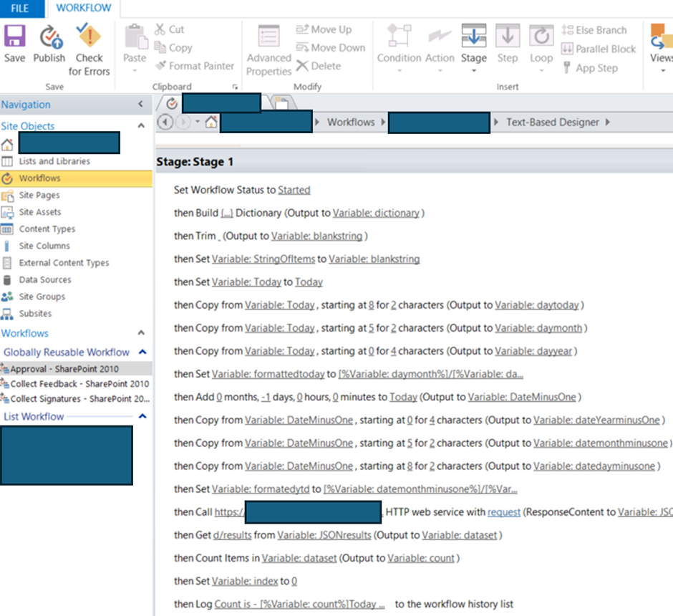Collapse the Navigation pane
Viewport: 673px width, 616px height.
pos(140,104)
